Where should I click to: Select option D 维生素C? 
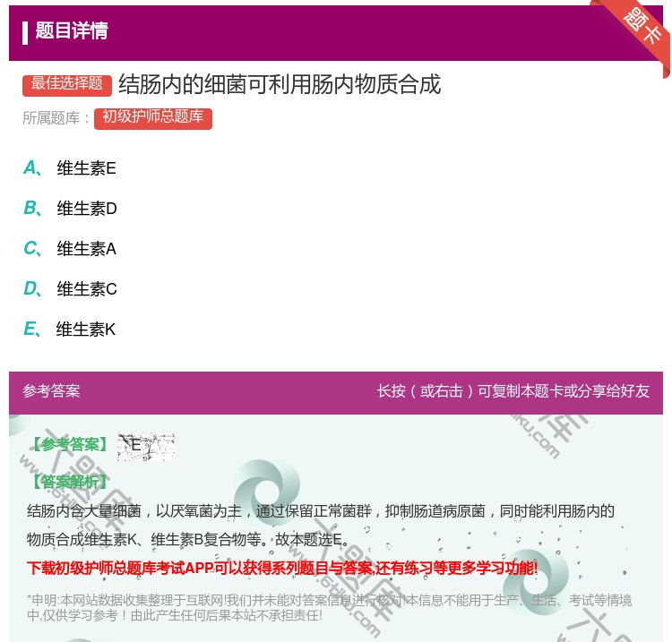pyautogui.click(x=70, y=288)
